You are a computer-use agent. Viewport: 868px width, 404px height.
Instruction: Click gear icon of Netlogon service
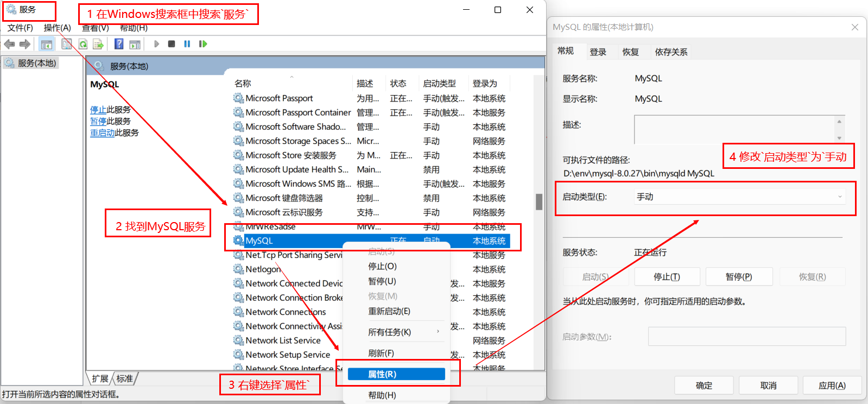238,269
